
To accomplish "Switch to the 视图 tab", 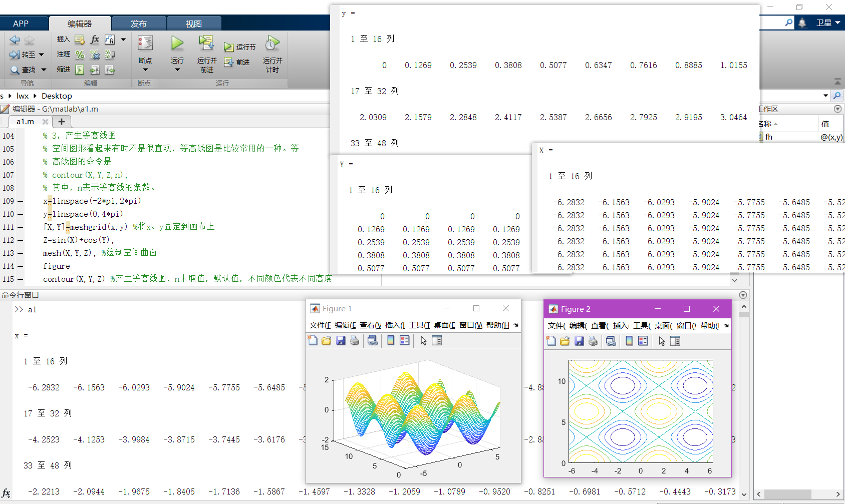I will pos(194,24).
